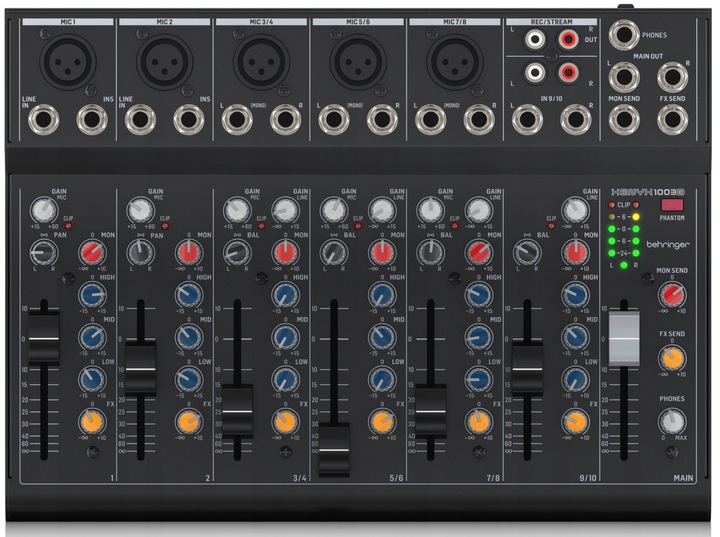Click the silver MAIN fader cap
The height and width of the screenshot is (537, 720).
coord(624,339)
